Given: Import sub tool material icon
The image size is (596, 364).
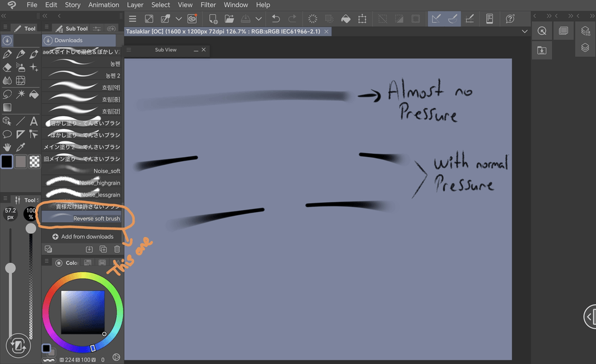Looking at the screenshot, I should [89, 249].
